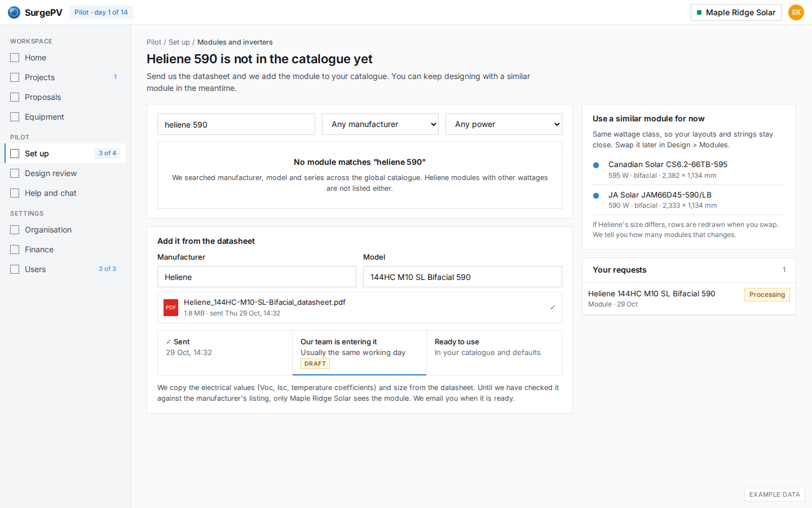Click the Processing status badge
The height and width of the screenshot is (508, 812).
767,295
